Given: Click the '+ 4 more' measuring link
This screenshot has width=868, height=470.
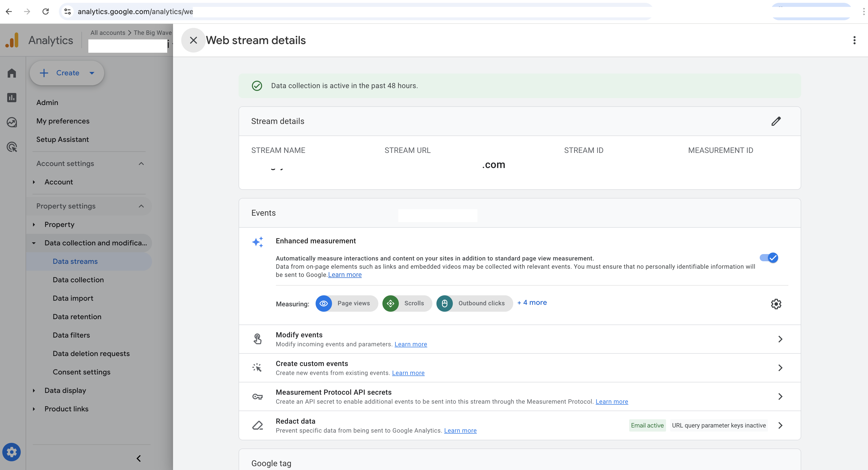Looking at the screenshot, I should point(532,302).
